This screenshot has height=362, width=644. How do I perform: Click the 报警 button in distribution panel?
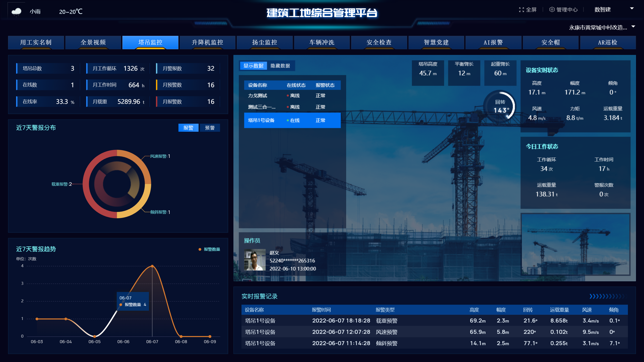click(188, 128)
